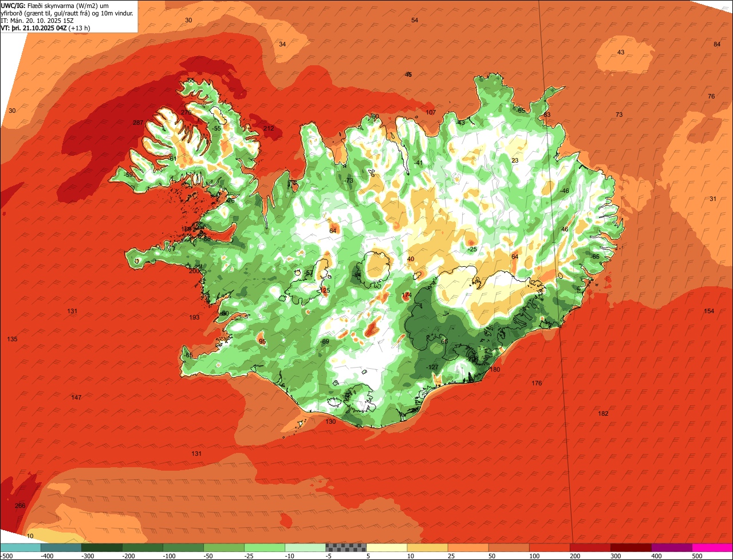Click the "135" value at the west edge
The height and width of the screenshot is (560, 733).
tap(12, 340)
